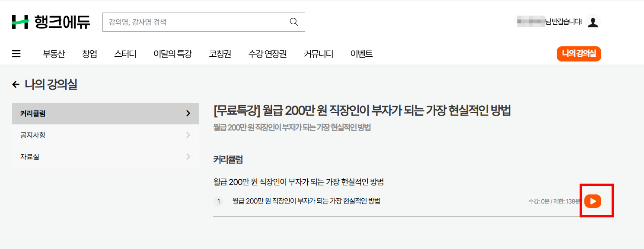644x249 pixels.
Task: Open the 코칭권 menu item
Action: 220,54
